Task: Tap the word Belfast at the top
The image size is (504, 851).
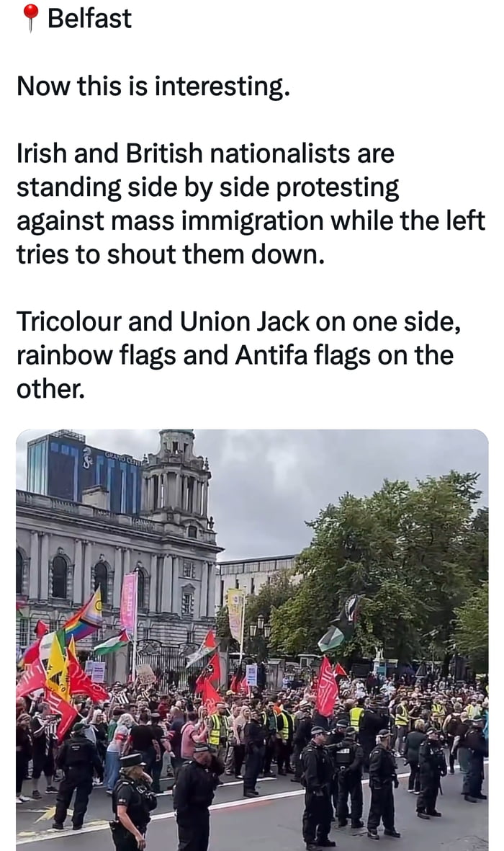Action: (x=89, y=18)
